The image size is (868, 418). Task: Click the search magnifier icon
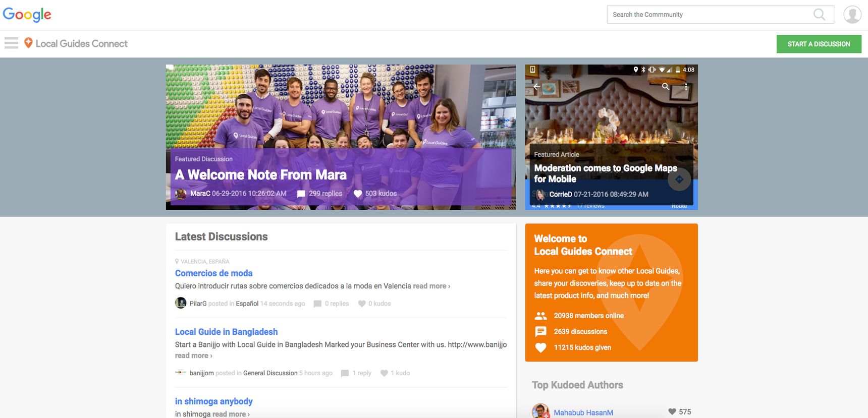tap(820, 15)
